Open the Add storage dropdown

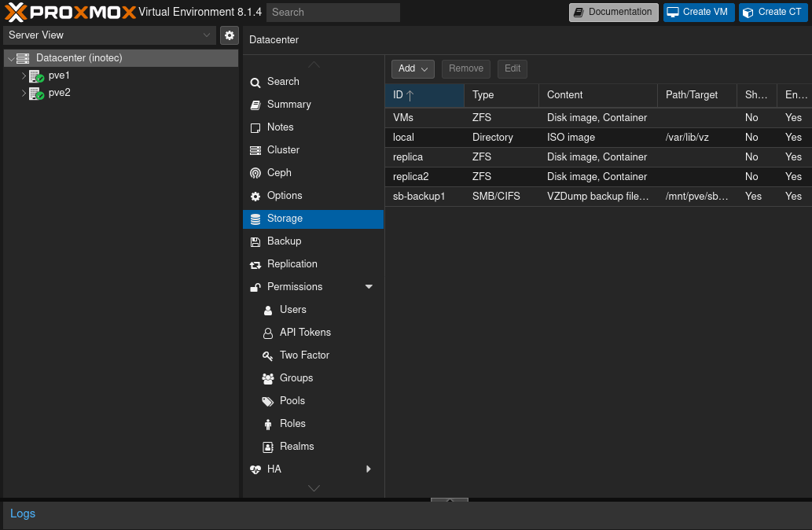tap(413, 68)
